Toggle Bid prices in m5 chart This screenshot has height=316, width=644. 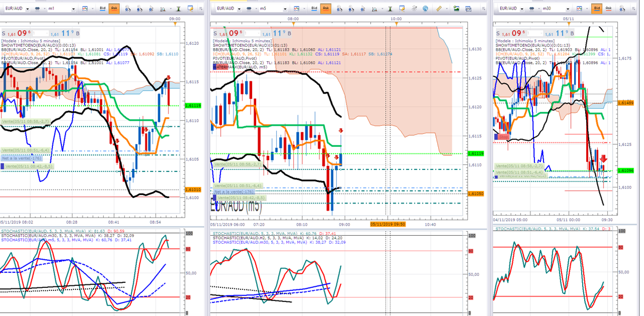pos(314,9)
